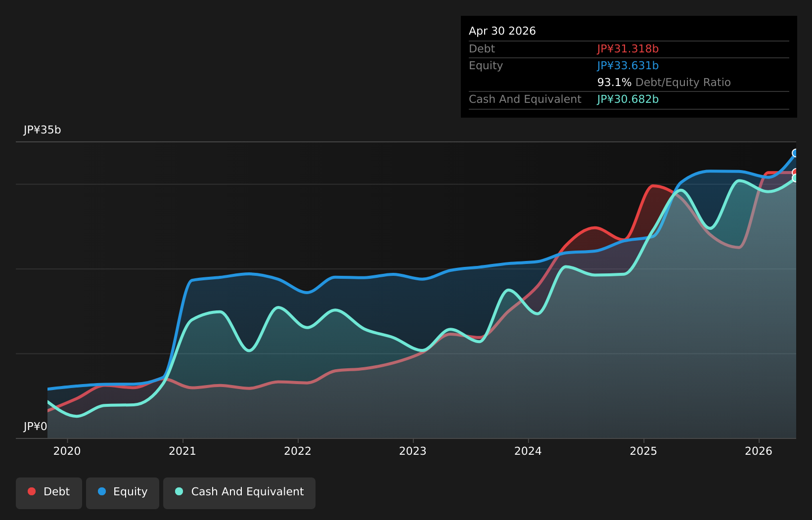Click the Debt label in tooltip

coord(482,49)
